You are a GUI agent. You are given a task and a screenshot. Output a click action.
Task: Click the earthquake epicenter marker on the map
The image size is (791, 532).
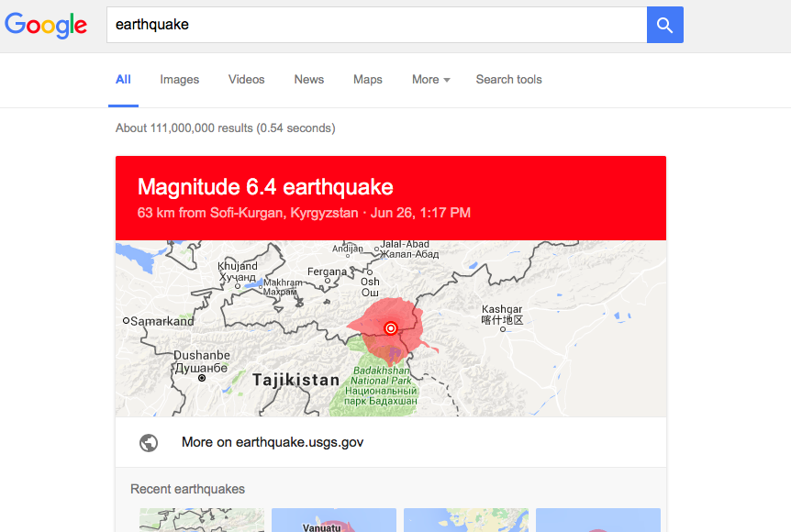(x=390, y=328)
